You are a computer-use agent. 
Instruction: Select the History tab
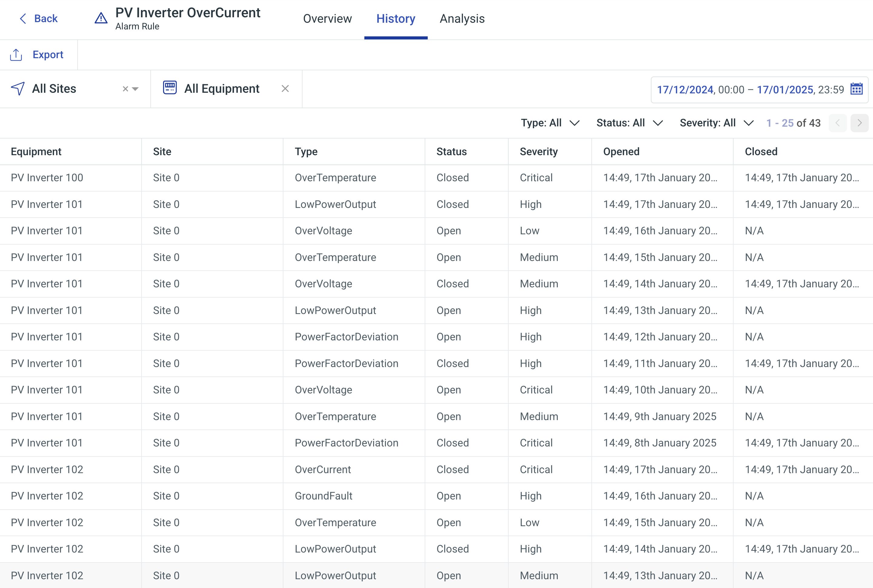(x=396, y=19)
